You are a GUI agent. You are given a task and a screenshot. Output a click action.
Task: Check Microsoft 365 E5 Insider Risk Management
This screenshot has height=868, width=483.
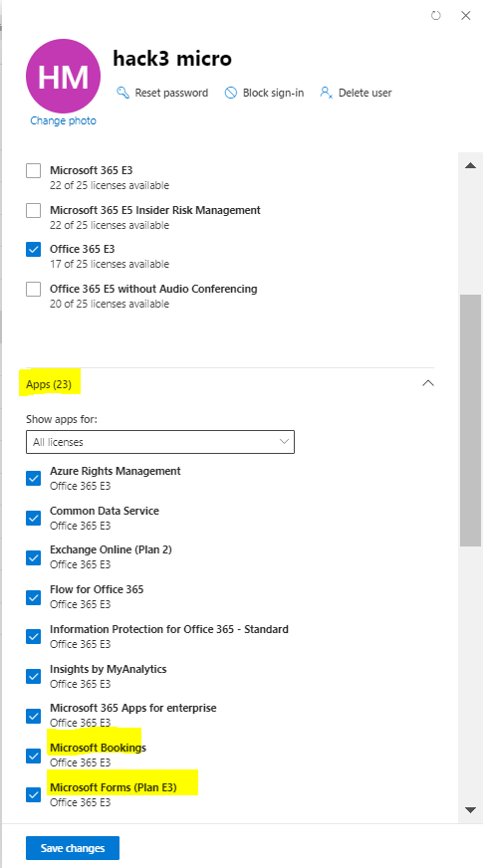click(x=33, y=210)
